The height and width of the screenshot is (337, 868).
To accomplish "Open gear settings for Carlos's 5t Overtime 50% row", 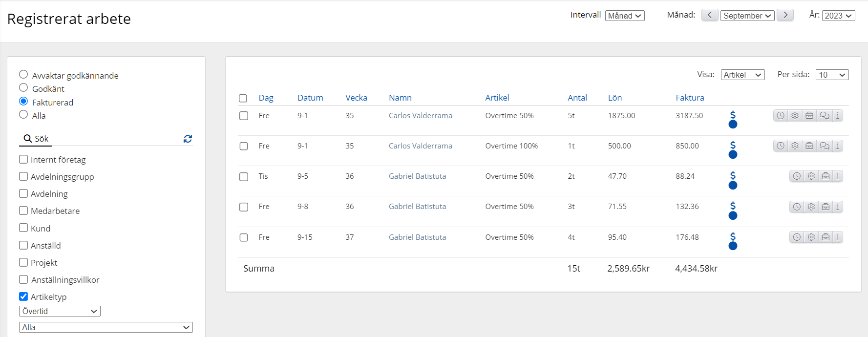I will tap(795, 116).
